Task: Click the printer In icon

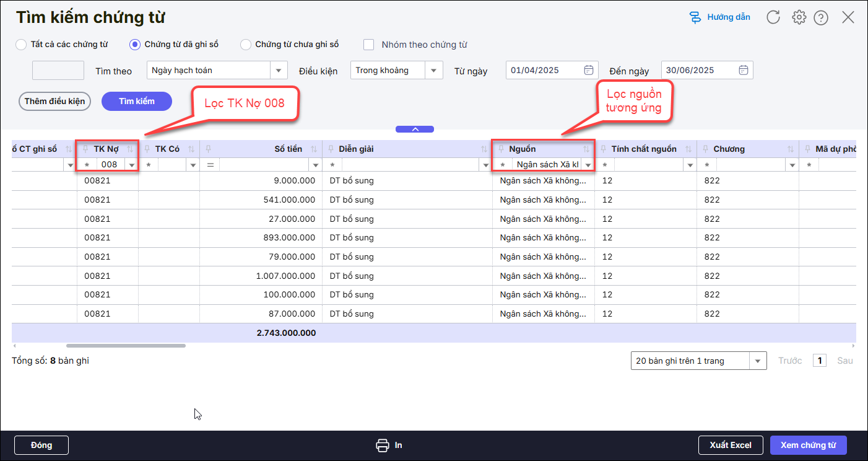Action: click(383, 445)
